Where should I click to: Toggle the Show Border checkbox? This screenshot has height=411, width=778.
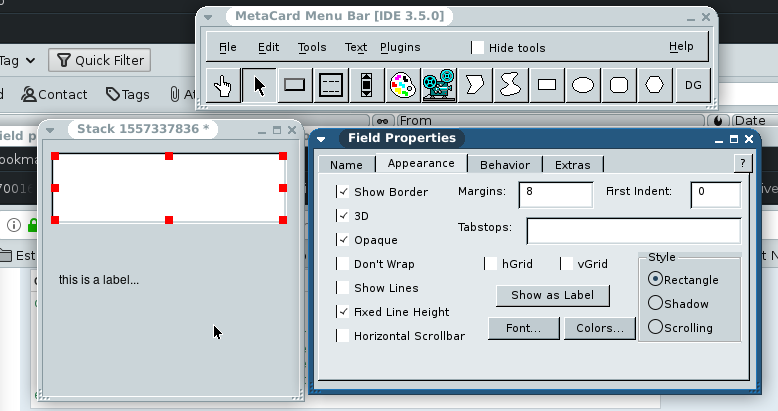tap(343, 192)
